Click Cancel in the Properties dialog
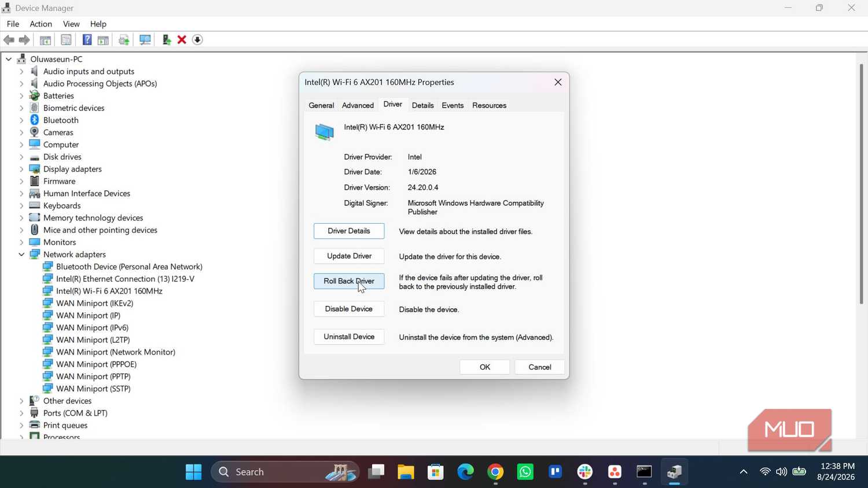868x488 pixels. (x=539, y=367)
